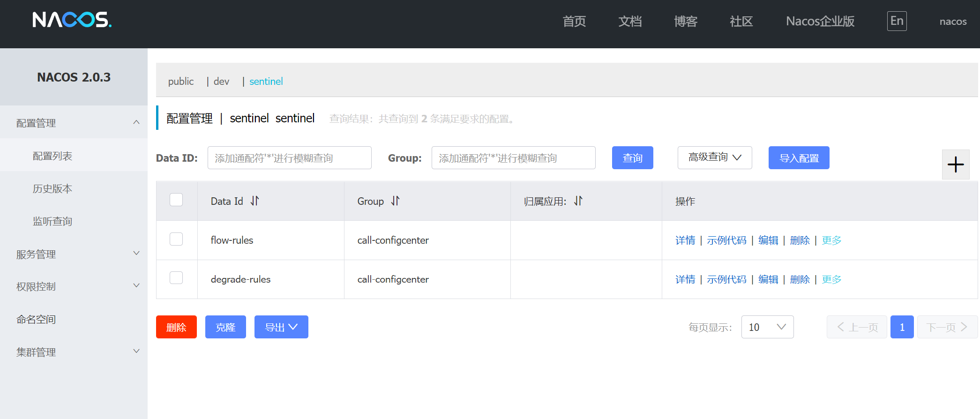Viewport: 980px width, 419px height.
Task: Click call-configcenter group in flow-rules row
Action: click(x=393, y=240)
